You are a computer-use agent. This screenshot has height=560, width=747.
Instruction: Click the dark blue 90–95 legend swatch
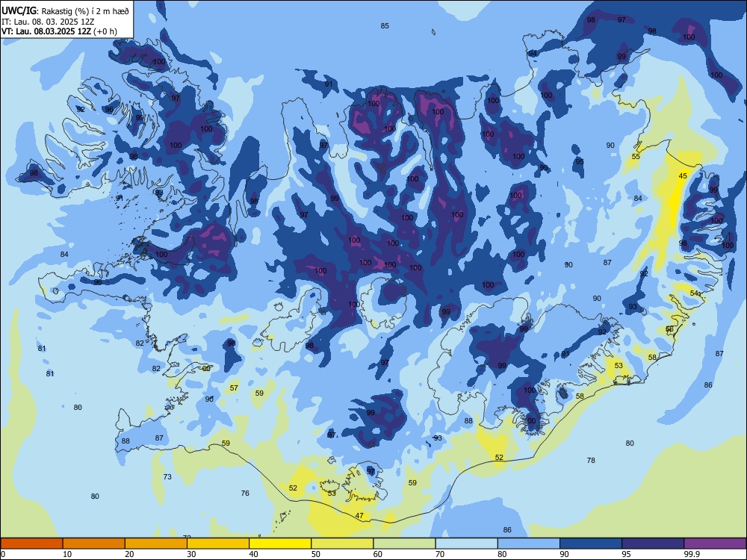[x=591, y=544]
